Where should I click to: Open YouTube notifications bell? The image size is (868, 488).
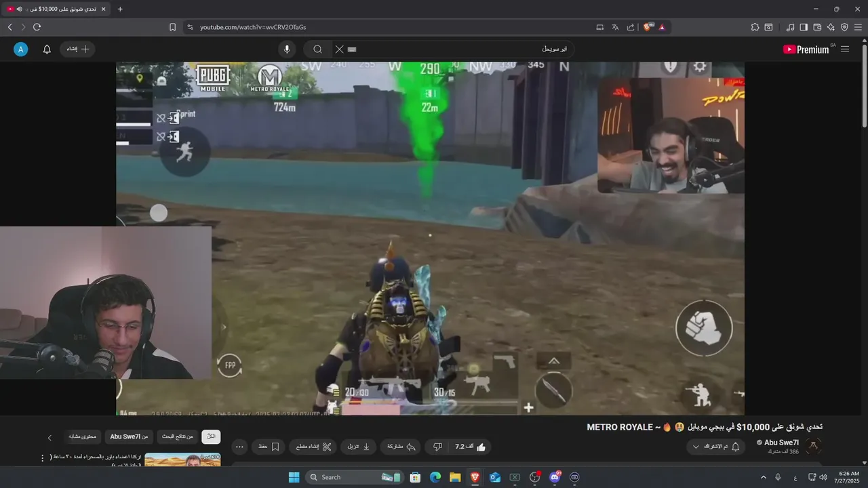pos(47,49)
